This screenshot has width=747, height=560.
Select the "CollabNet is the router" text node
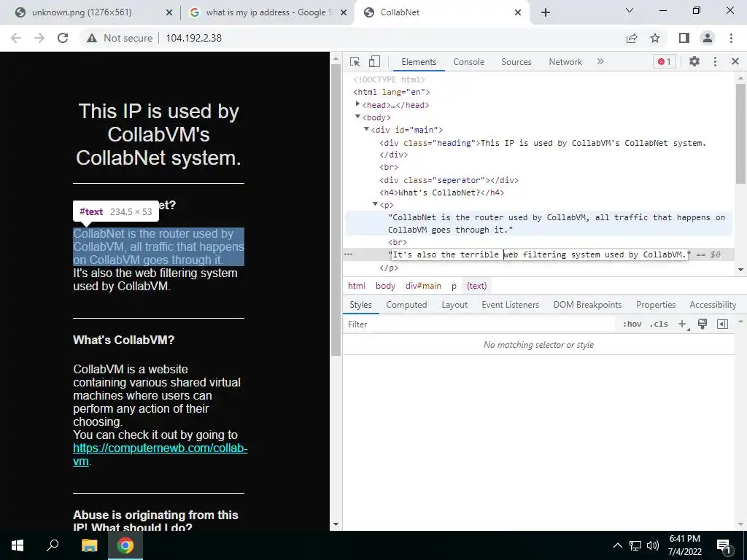coord(557,223)
